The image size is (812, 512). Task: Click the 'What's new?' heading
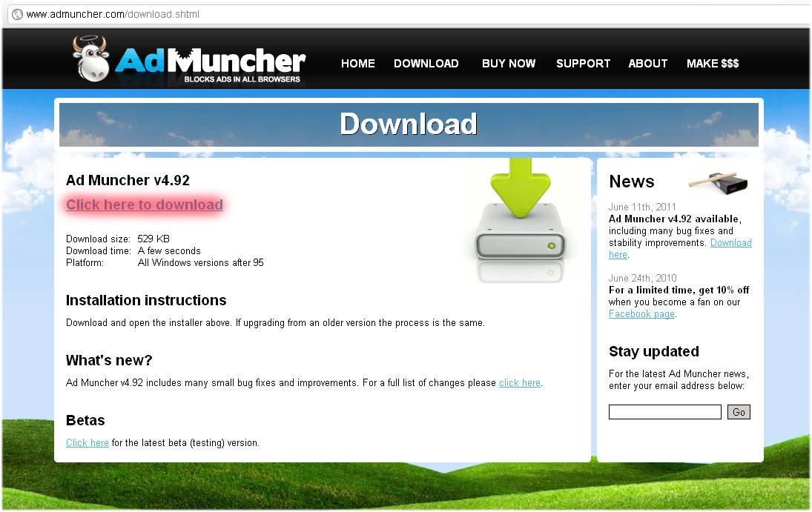point(109,360)
